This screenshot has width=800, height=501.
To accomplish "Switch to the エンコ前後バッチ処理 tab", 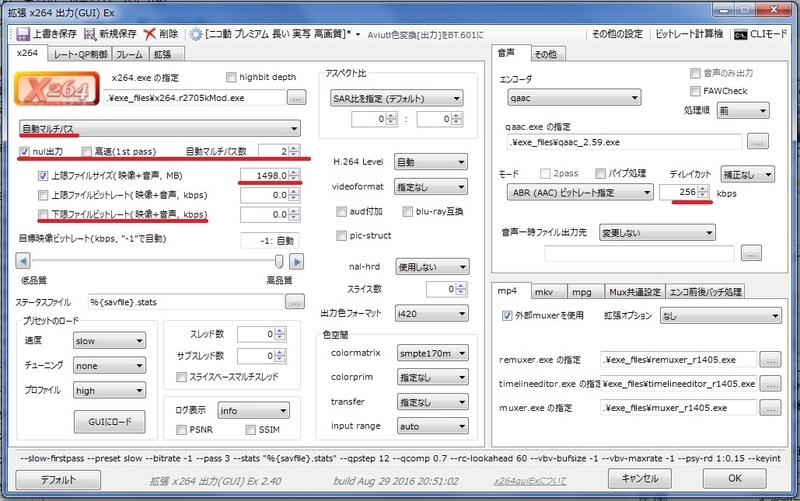I will tap(705, 292).
